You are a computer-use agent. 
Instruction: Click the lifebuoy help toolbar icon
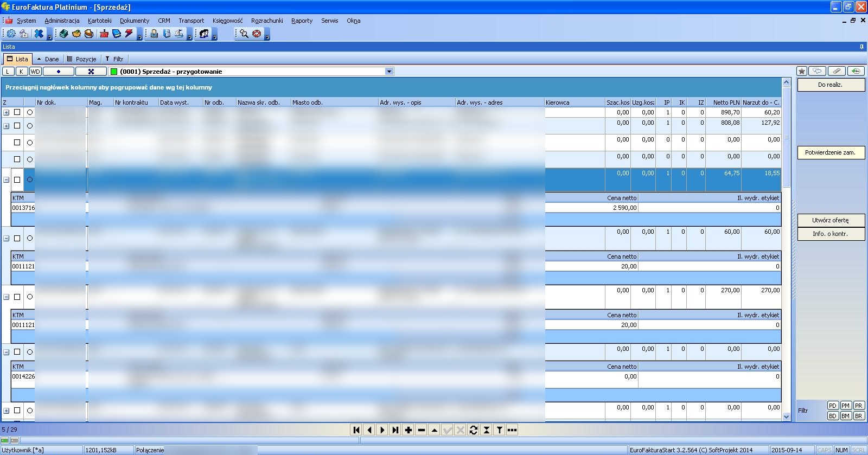coord(257,34)
